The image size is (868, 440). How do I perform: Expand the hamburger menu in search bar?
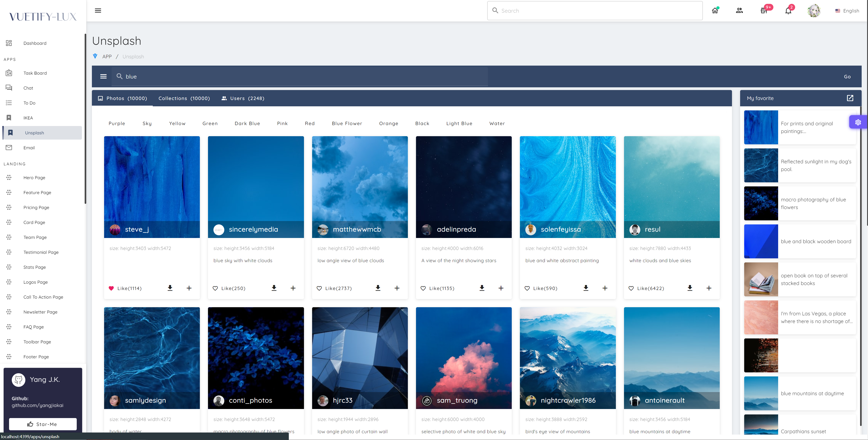point(103,76)
